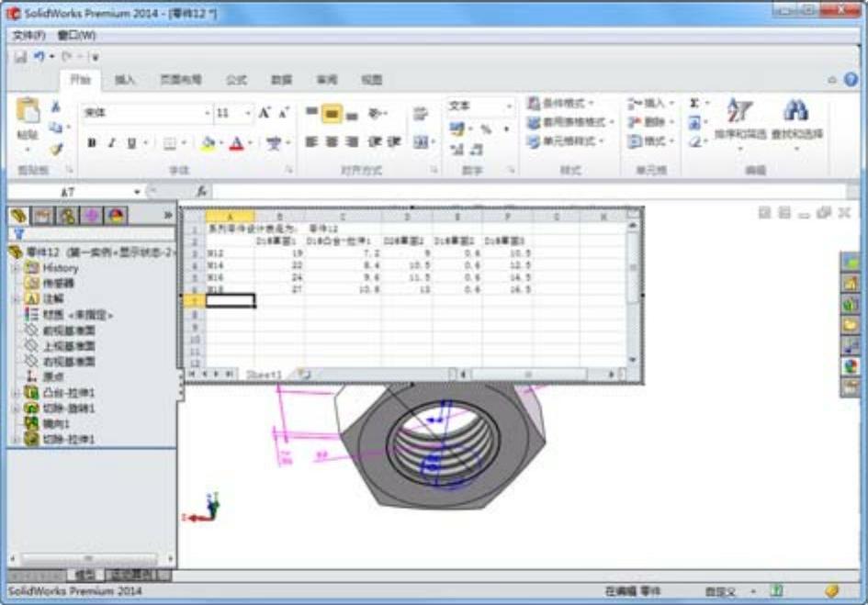Open Excel help question mark
The height and width of the screenshot is (605, 868).
(x=851, y=80)
